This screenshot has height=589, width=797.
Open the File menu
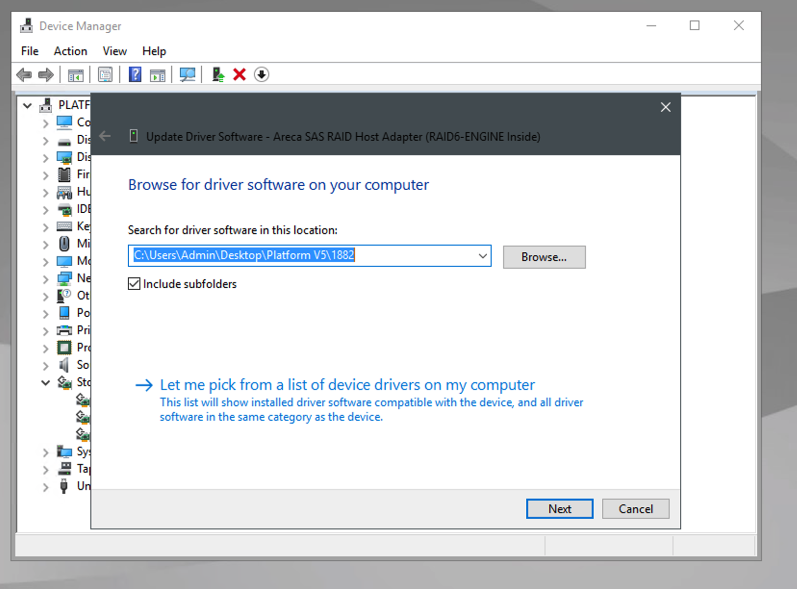30,51
